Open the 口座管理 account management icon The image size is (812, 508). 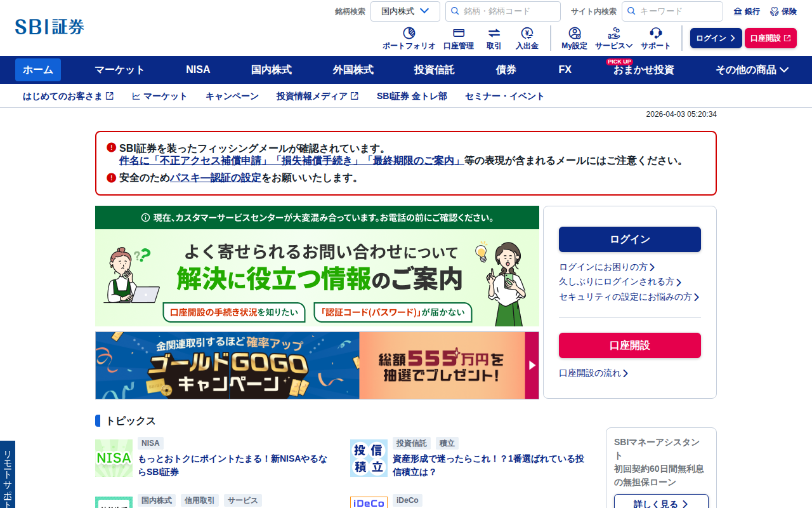(x=459, y=38)
